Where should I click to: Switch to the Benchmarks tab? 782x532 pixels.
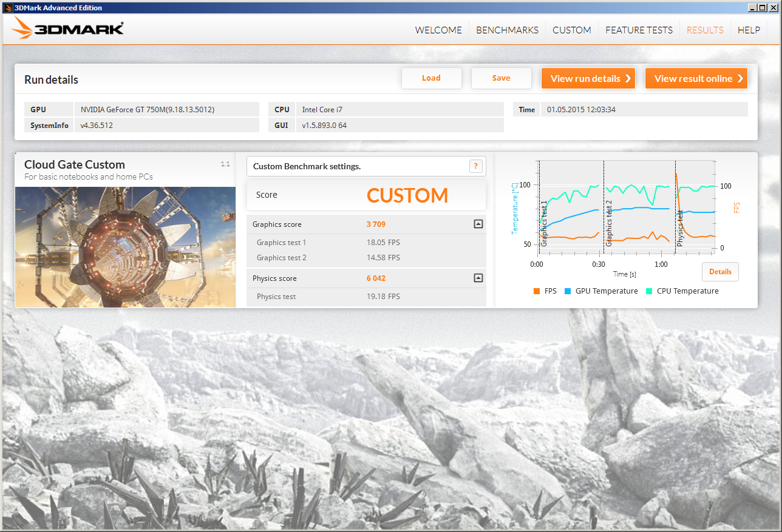(x=507, y=30)
